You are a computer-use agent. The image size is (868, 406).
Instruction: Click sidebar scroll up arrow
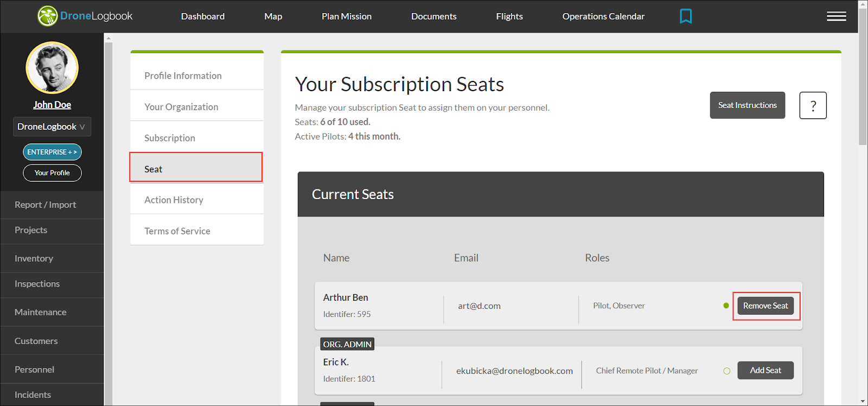108,39
